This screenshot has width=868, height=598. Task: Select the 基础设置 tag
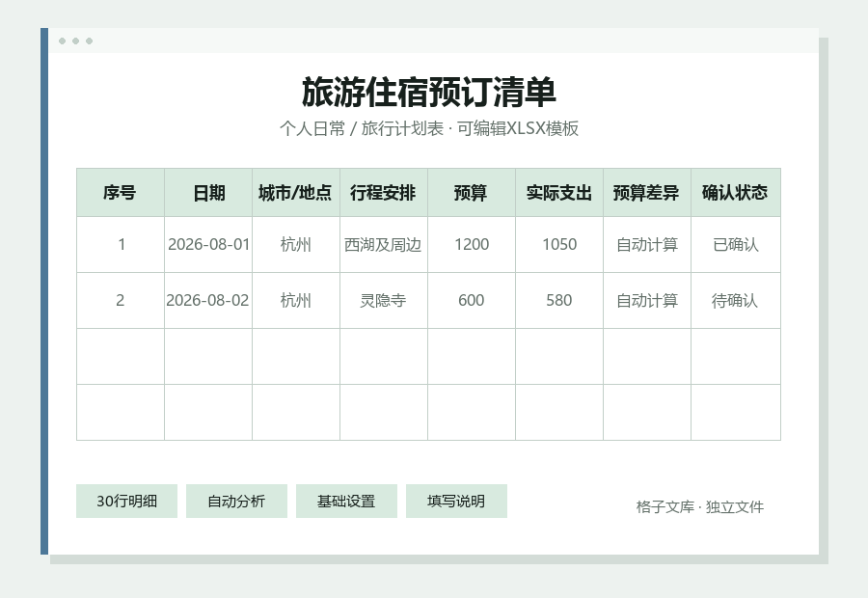point(346,502)
